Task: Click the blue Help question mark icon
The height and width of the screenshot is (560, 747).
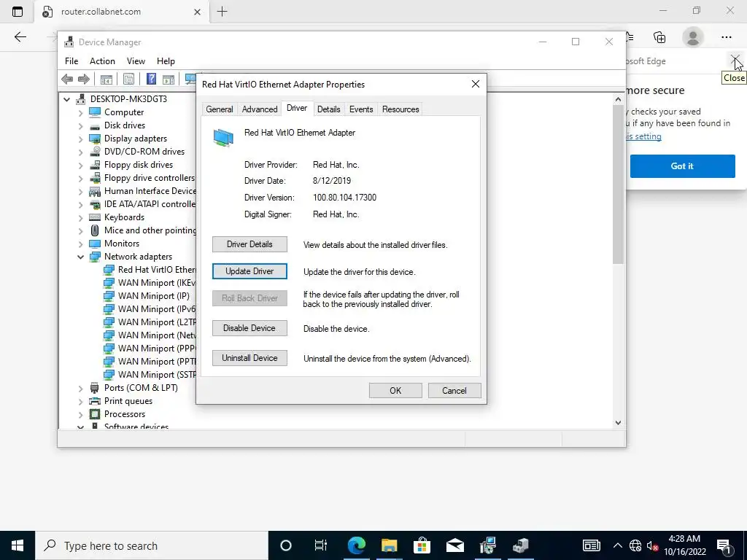Action: pyautogui.click(x=151, y=79)
